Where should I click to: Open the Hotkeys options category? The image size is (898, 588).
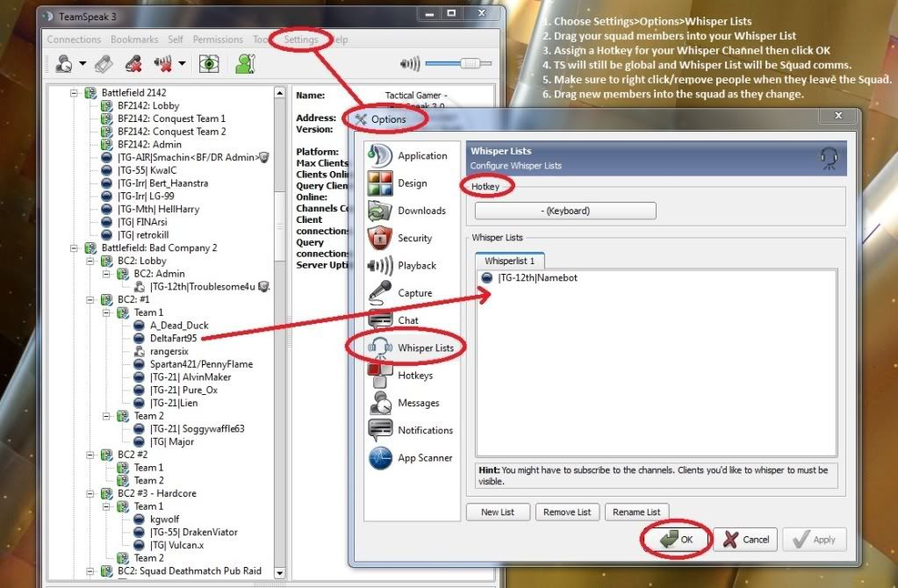[399, 376]
